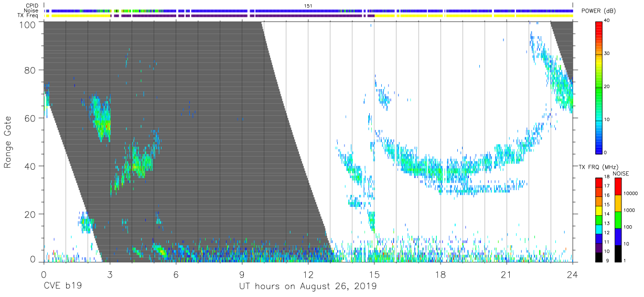Screen dimensions: 644x297
Task: Click x-axis tick label "24"
Action: (x=573, y=274)
